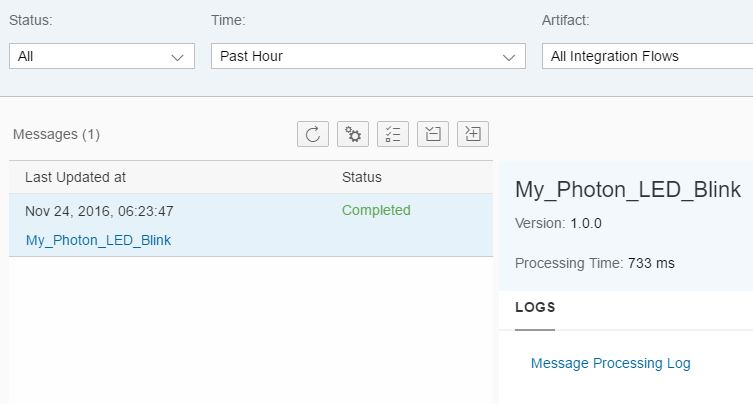This screenshot has width=753, height=404.
Task: Click the checklist multi-select icon
Action: (393, 134)
